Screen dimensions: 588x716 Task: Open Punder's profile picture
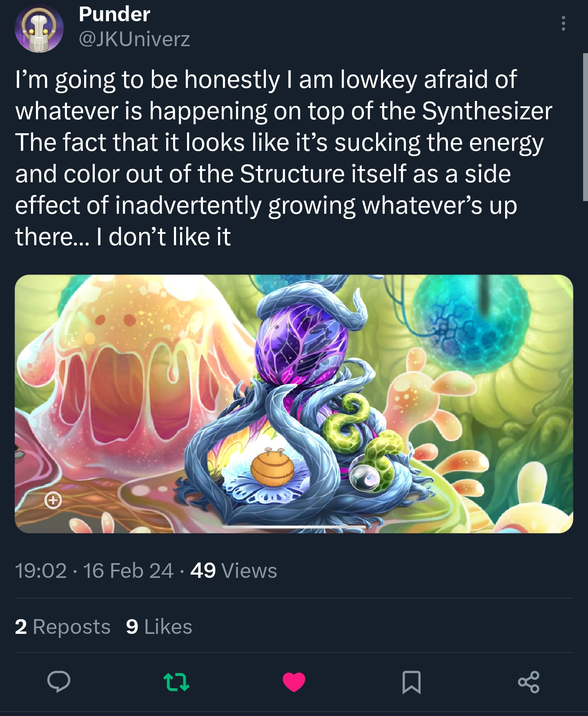[x=39, y=28]
